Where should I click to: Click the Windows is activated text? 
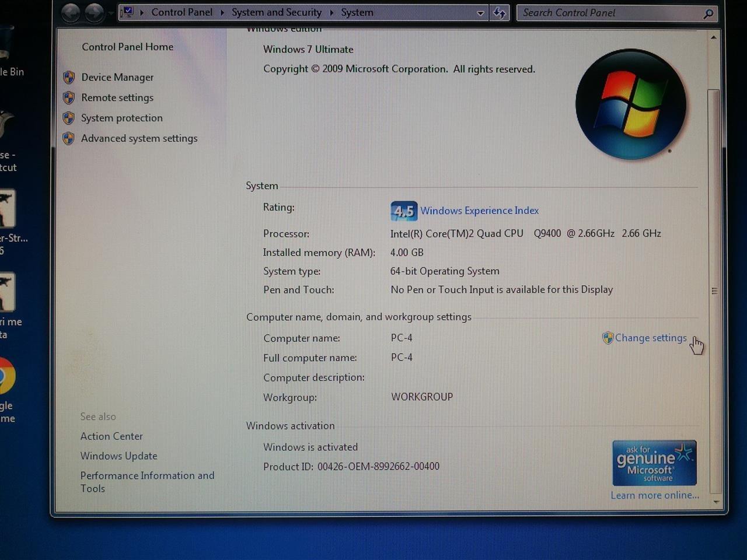(x=310, y=447)
